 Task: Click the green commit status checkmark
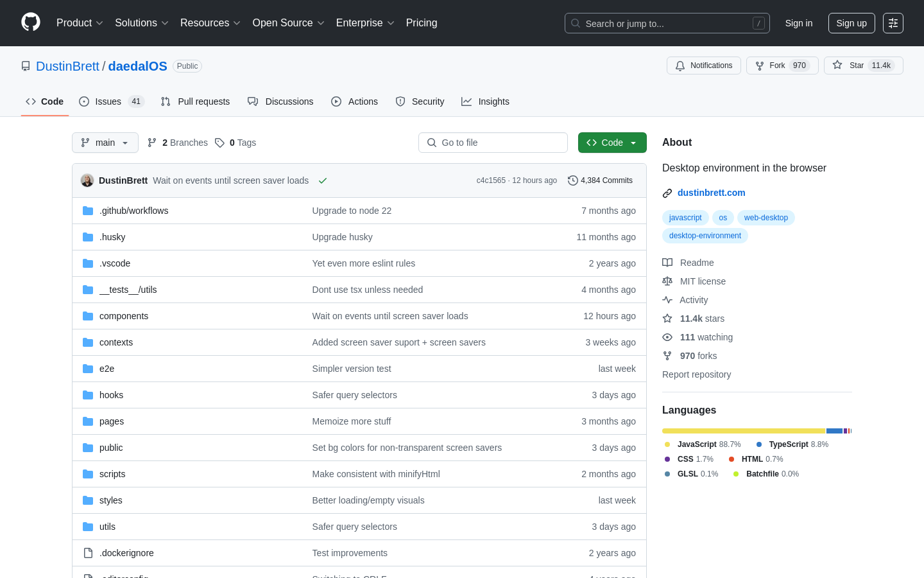(x=323, y=180)
